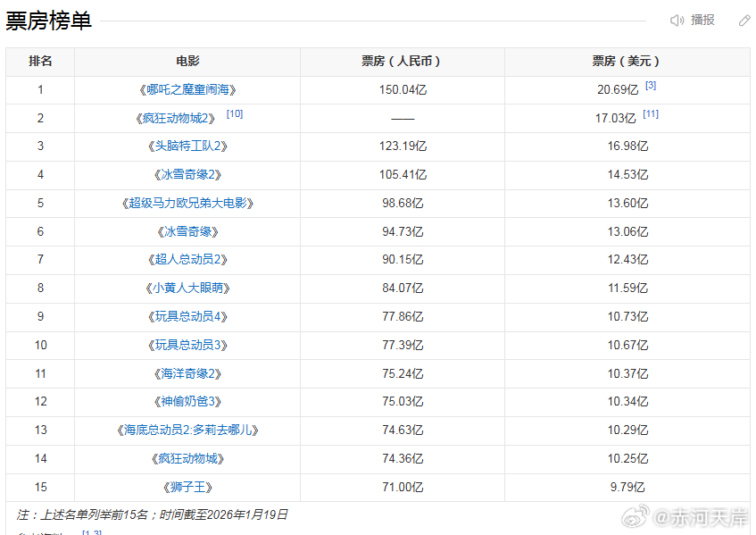Click the 13.60亿 cell
756x535 pixels.
627,203
